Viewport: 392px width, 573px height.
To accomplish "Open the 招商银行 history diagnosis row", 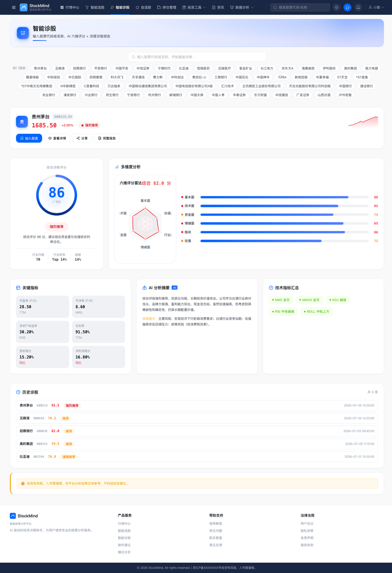I will 197,431.
